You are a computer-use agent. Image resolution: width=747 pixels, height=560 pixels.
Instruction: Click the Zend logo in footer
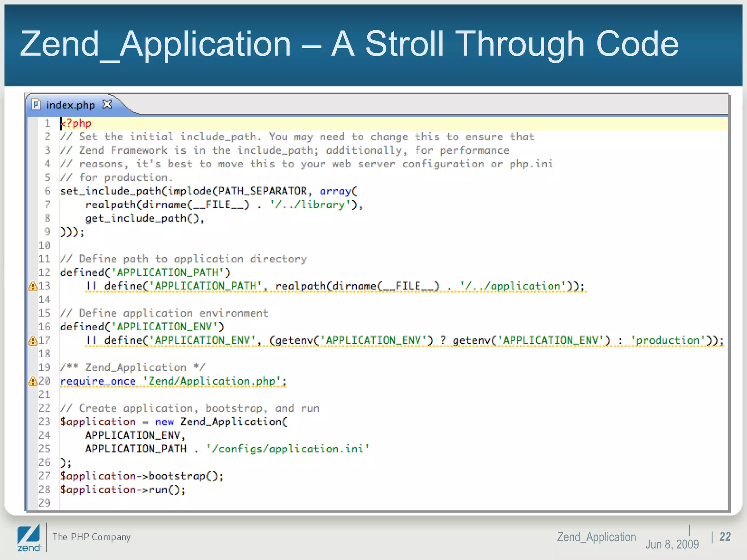(29, 538)
